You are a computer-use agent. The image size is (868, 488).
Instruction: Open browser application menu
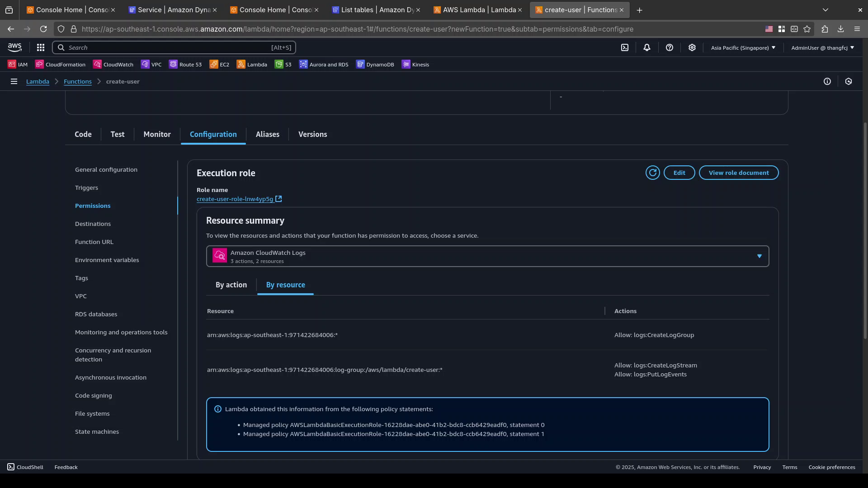tap(857, 29)
